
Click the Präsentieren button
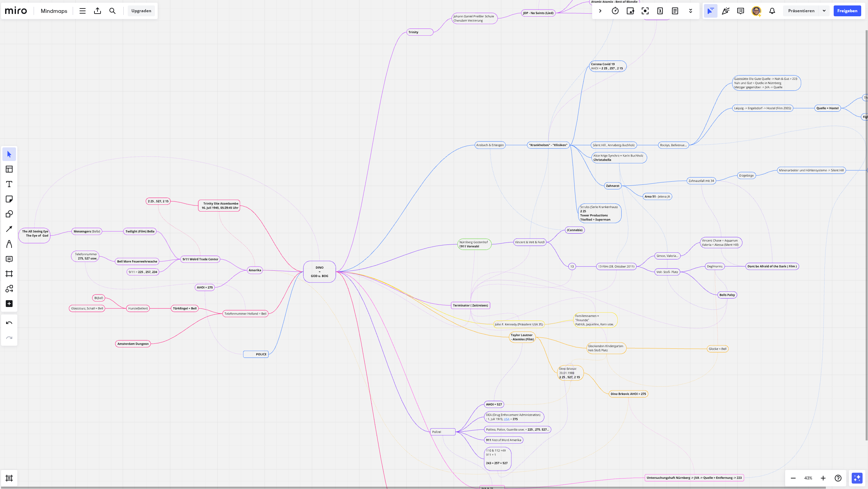[801, 11]
